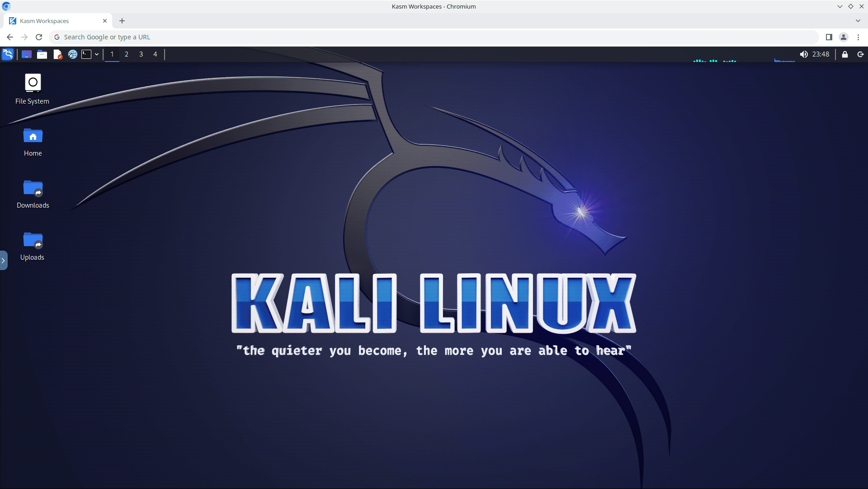Focus the Search Google or type a URL bar
This screenshot has height=489, width=868.
(x=434, y=37)
